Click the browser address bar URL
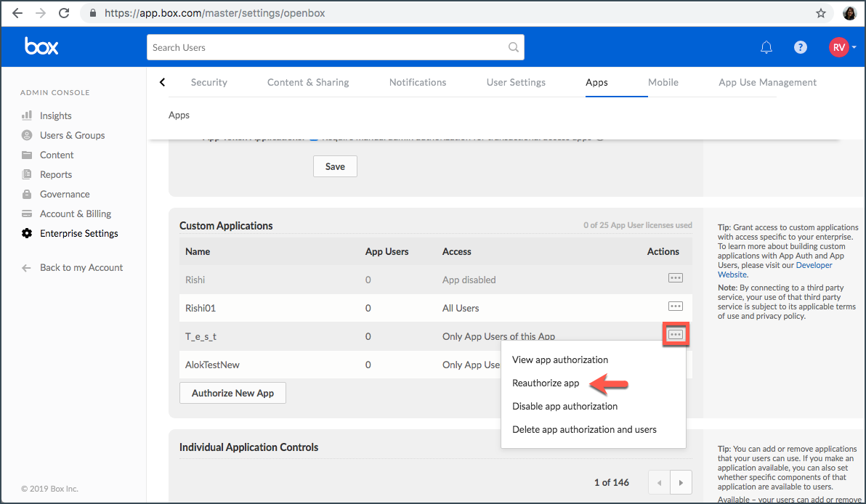The width and height of the screenshot is (866, 504). click(x=215, y=12)
